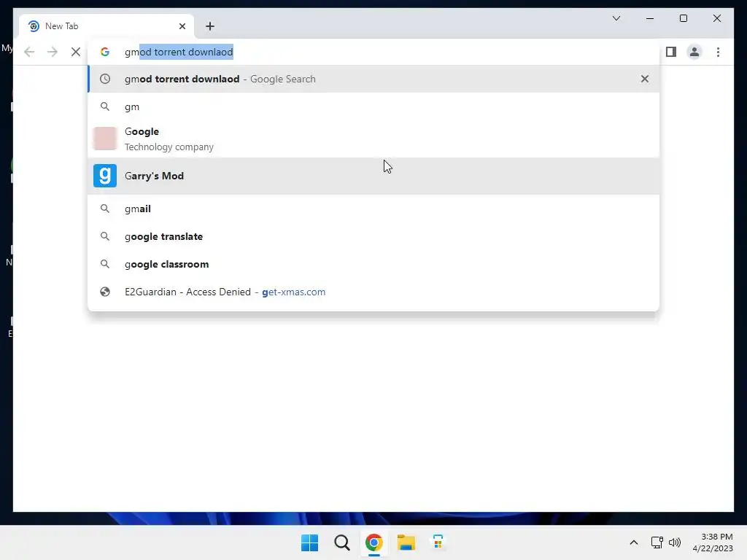
Task: Open the volume tray icon
Action: (675, 542)
